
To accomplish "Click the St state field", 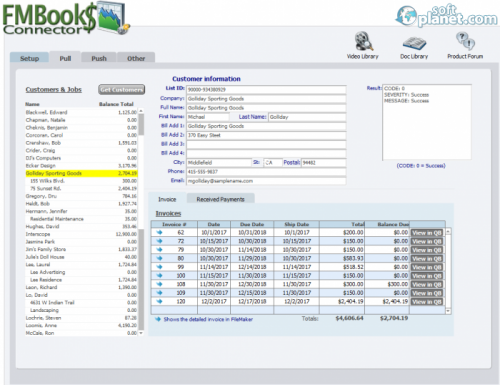I will 273,163.
